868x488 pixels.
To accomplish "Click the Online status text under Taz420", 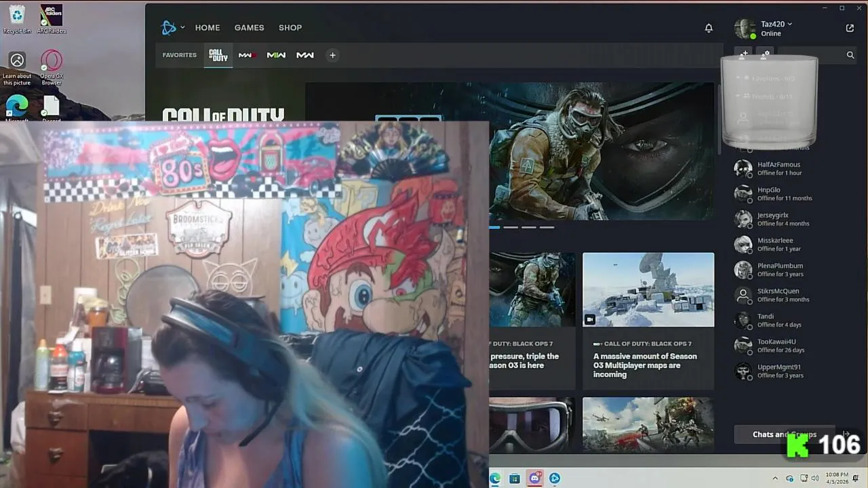I will tap(771, 34).
